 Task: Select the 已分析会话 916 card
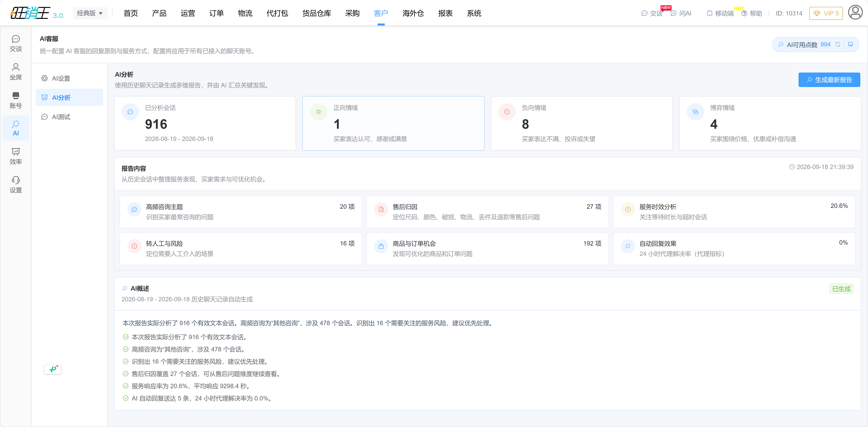click(205, 123)
